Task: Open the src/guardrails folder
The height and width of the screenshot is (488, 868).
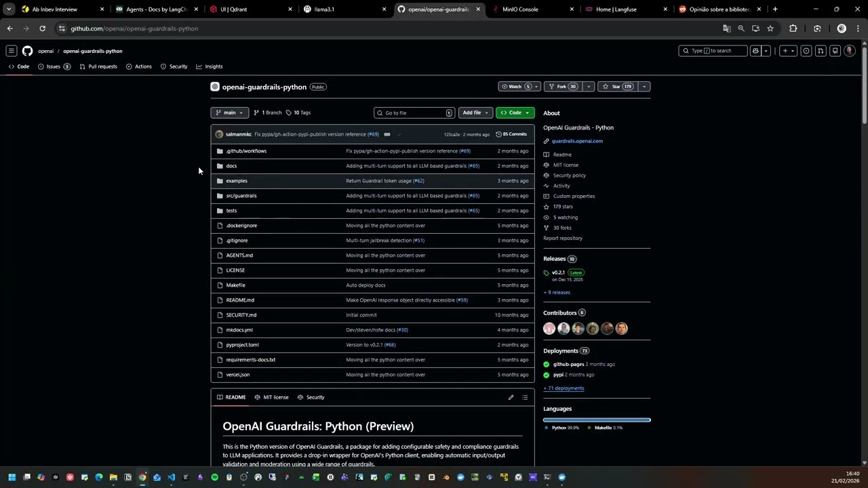Action: tap(241, 196)
